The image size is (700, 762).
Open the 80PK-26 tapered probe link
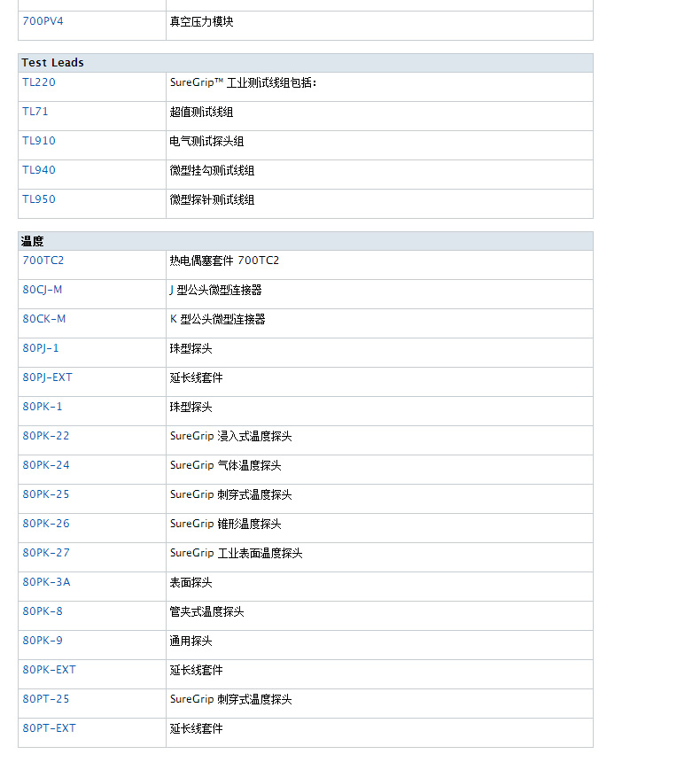click(45, 524)
